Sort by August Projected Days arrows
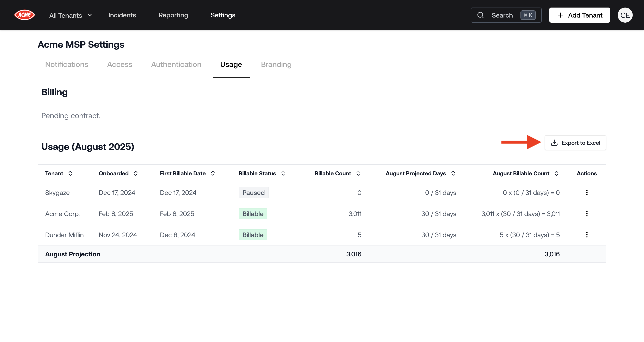The height and width of the screenshot is (342, 644). (453, 173)
